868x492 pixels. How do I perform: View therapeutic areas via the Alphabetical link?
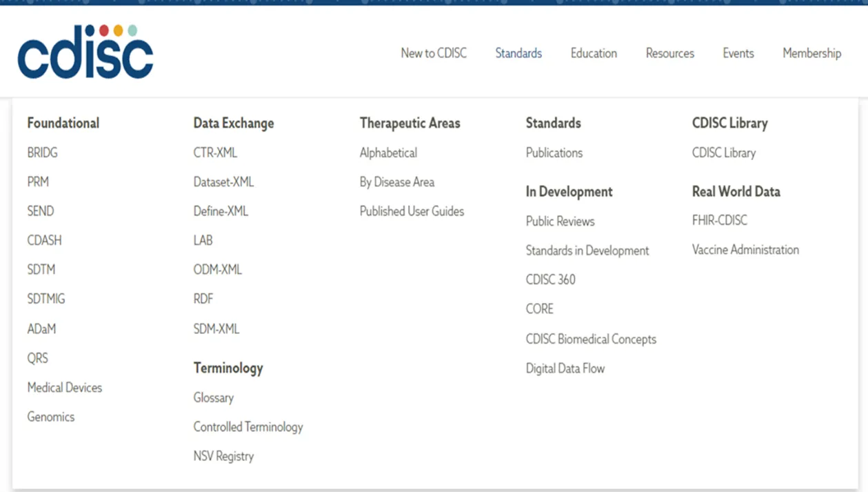(388, 152)
